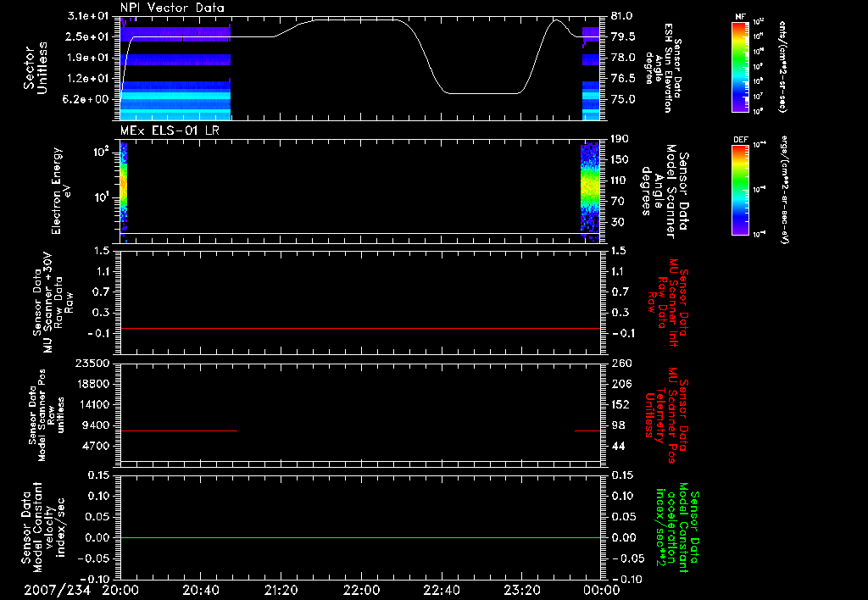868x600 pixels.
Task: Click the 20:40 time axis label
Action: pyautogui.click(x=200, y=590)
